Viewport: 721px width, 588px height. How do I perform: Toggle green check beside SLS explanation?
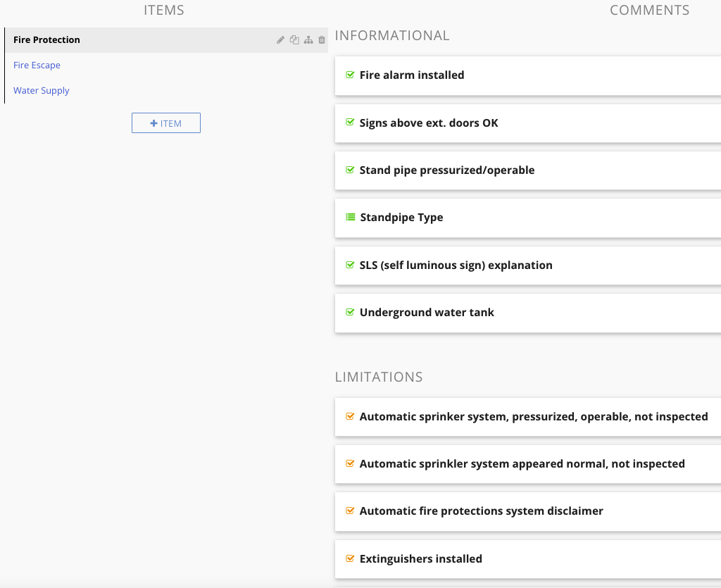point(350,265)
